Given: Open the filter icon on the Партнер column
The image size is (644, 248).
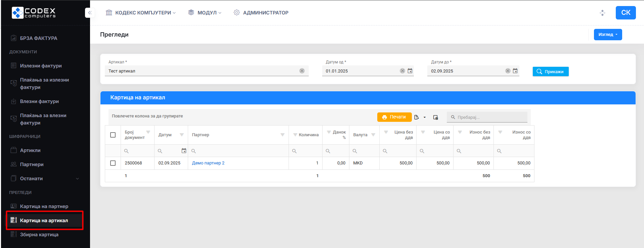Looking at the screenshot, I should coord(282,135).
